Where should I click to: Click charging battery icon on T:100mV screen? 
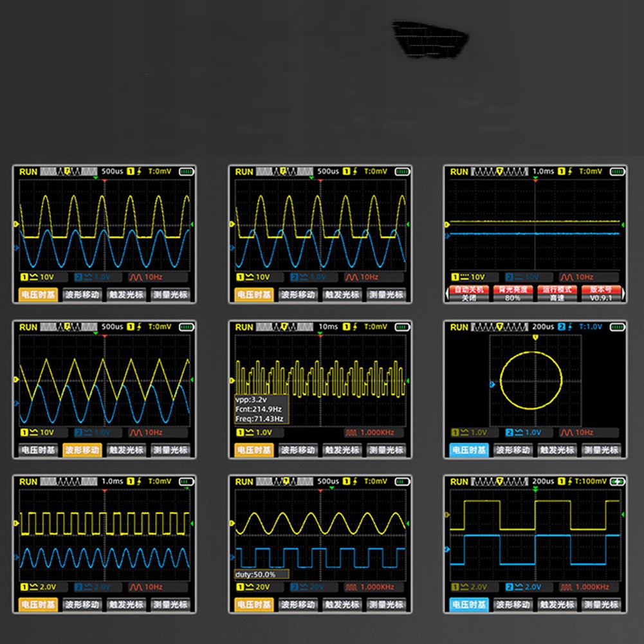[617, 481]
